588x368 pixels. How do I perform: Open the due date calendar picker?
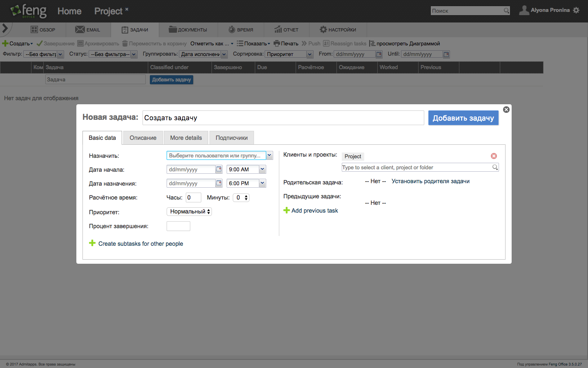(x=219, y=183)
